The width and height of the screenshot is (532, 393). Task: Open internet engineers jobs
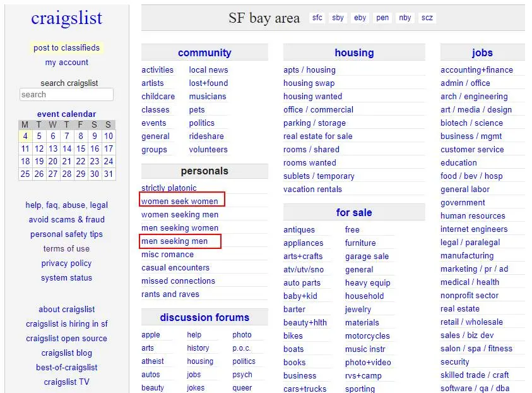click(474, 229)
